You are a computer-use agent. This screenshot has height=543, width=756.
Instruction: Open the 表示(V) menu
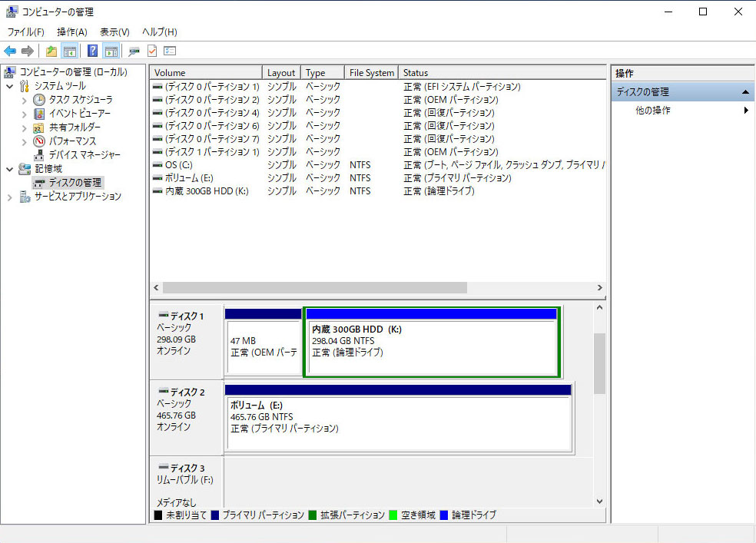114,32
